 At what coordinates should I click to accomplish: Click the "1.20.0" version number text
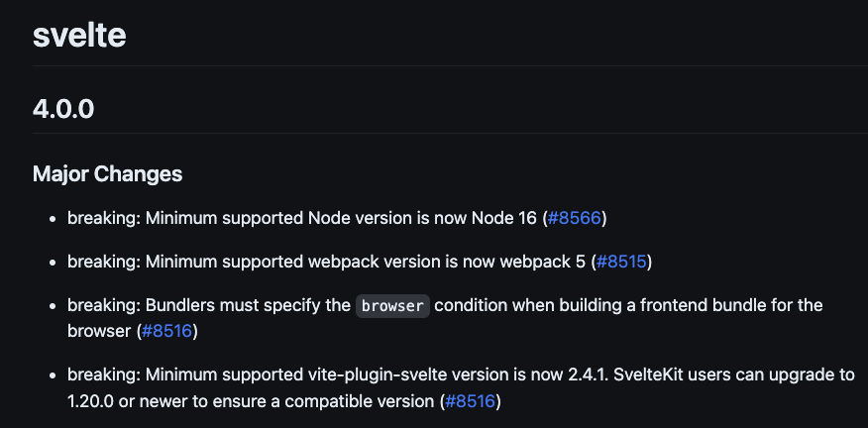(90, 401)
